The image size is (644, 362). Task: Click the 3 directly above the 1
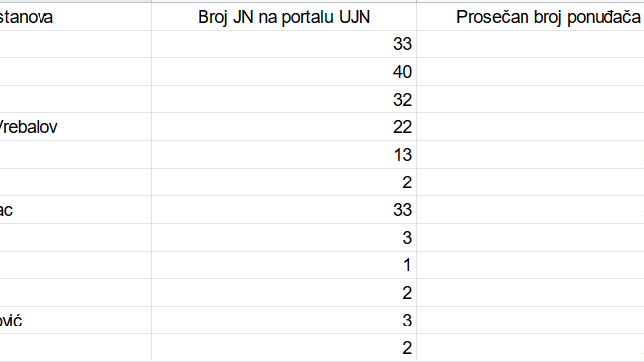pos(283,238)
